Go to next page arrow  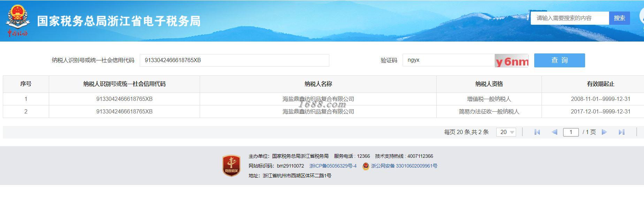(x=604, y=132)
